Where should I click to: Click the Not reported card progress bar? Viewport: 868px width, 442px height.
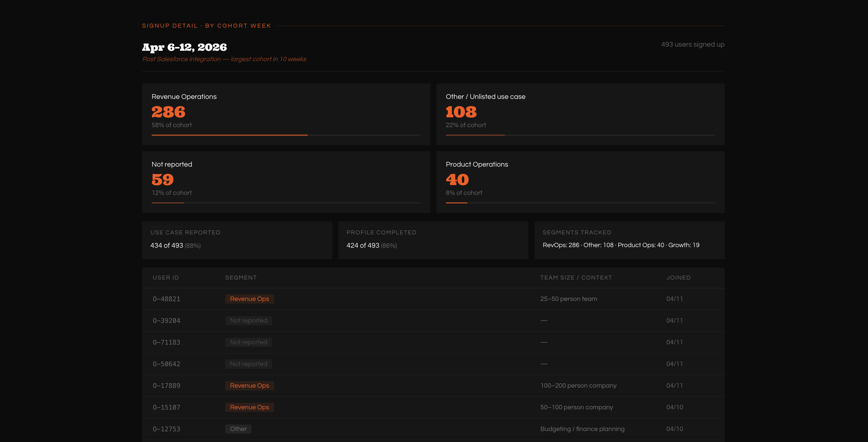click(x=286, y=203)
